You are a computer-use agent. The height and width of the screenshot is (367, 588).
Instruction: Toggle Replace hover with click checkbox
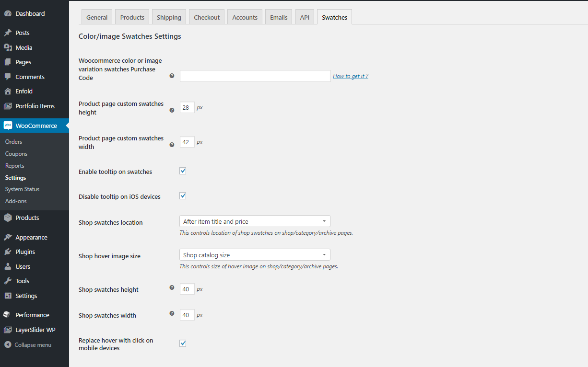point(183,344)
